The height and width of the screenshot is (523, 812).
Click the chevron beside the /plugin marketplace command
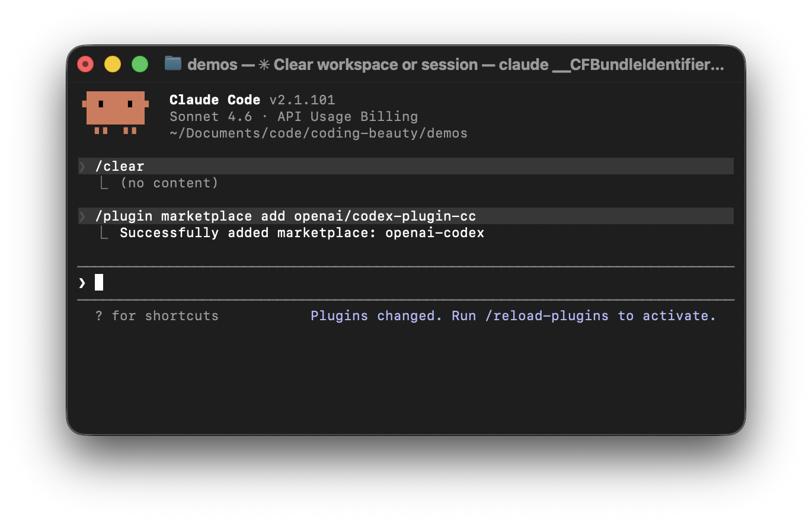82,216
